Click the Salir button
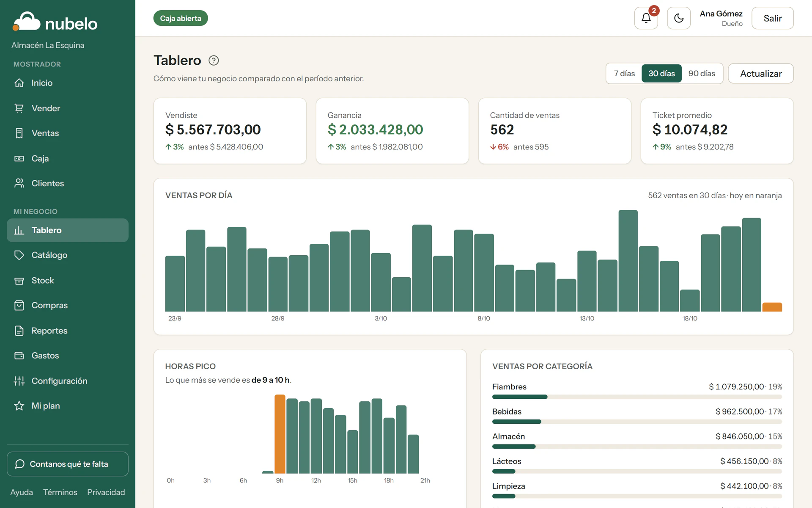This screenshot has width=812, height=508. tap(773, 18)
